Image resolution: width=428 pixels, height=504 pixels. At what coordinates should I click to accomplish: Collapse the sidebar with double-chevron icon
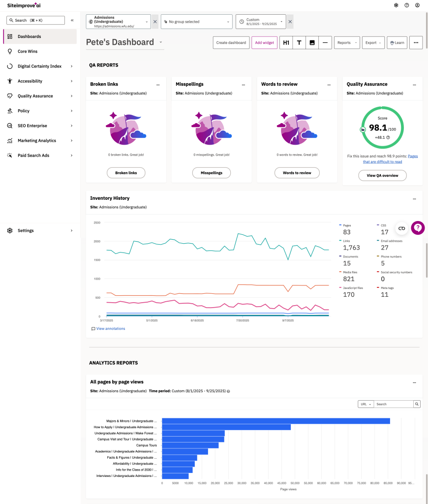click(x=72, y=20)
